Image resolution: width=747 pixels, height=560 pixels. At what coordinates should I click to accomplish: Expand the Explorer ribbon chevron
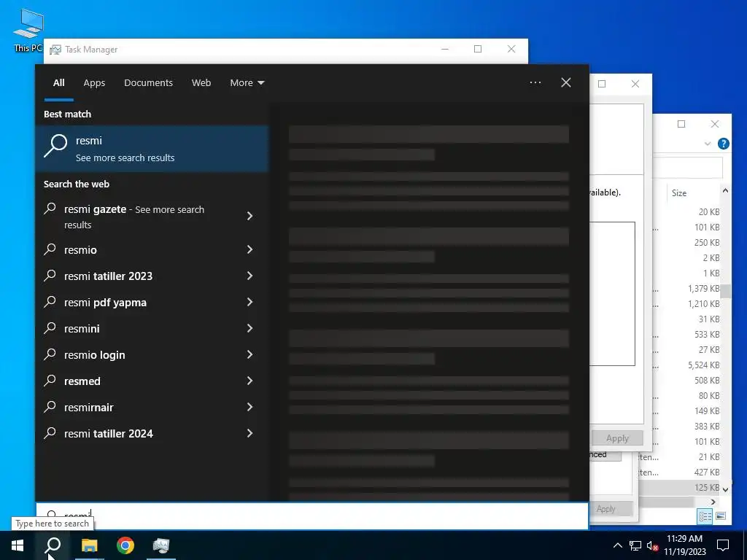click(708, 144)
